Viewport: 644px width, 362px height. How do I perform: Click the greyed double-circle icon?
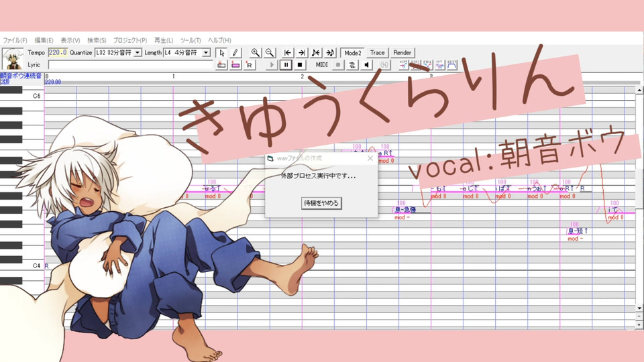point(384,65)
